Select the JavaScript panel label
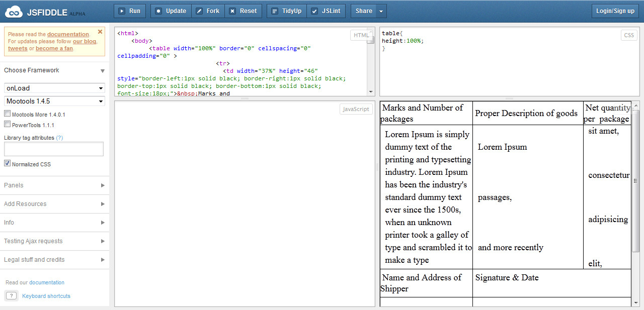The width and height of the screenshot is (644, 310). 356,109
